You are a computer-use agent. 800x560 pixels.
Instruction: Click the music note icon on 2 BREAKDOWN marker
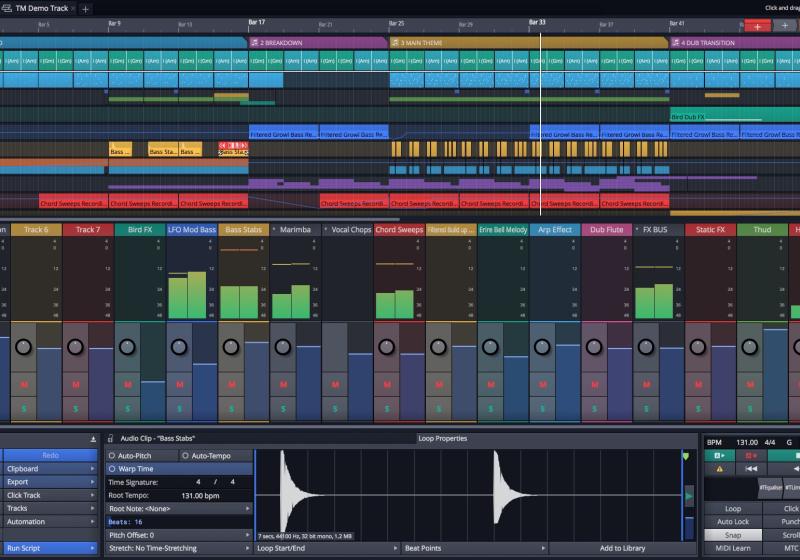[254, 43]
